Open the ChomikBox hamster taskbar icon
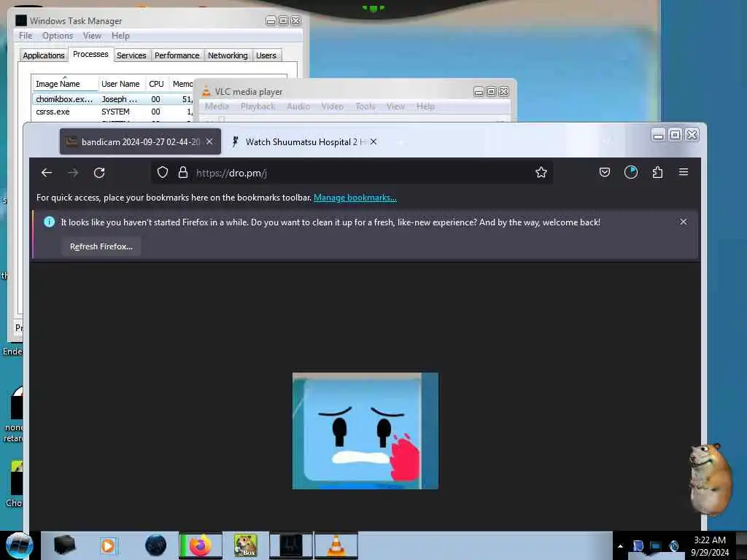This screenshot has height=560, width=747. [245, 545]
